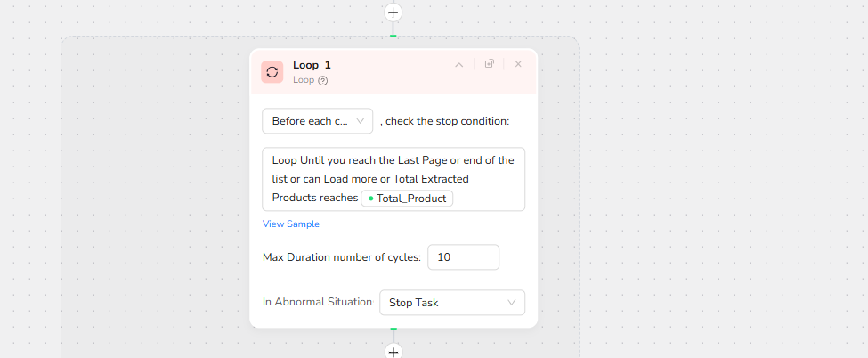Duplicate the Loop_1 node
This screenshot has height=358, width=868.
click(x=489, y=64)
